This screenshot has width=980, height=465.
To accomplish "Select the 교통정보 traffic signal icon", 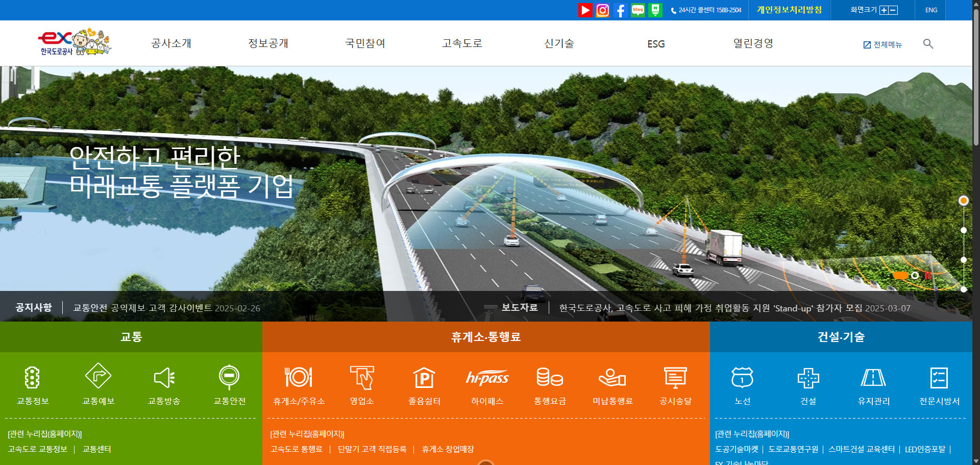I will [x=32, y=377].
